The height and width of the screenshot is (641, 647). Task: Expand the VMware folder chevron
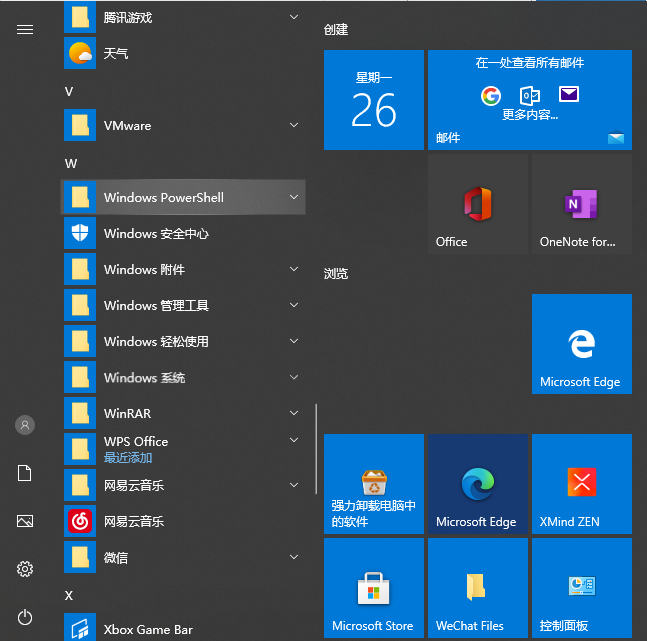(294, 125)
